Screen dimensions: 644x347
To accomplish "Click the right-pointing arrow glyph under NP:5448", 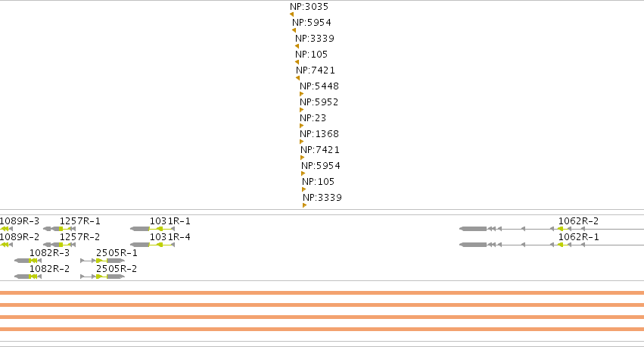I will pyautogui.click(x=302, y=94).
